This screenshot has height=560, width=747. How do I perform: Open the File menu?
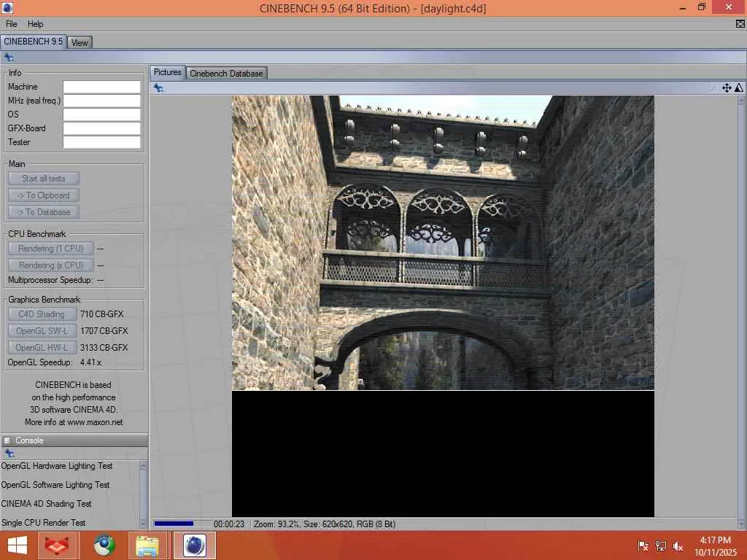[12, 24]
